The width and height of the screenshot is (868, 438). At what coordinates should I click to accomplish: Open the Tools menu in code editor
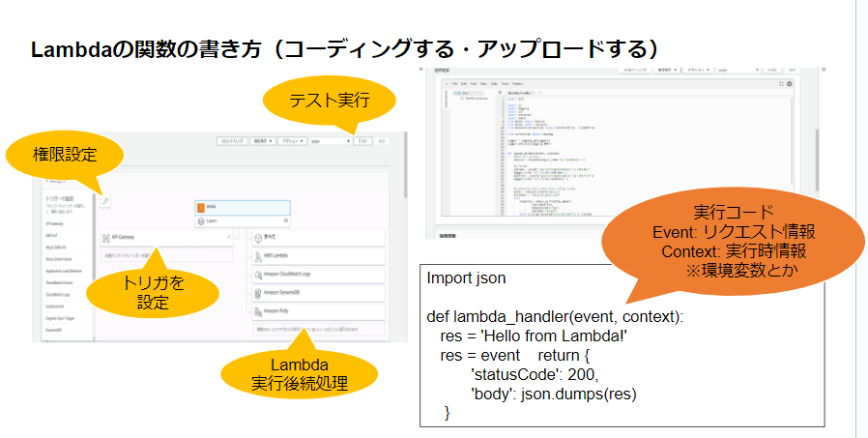[x=505, y=83]
